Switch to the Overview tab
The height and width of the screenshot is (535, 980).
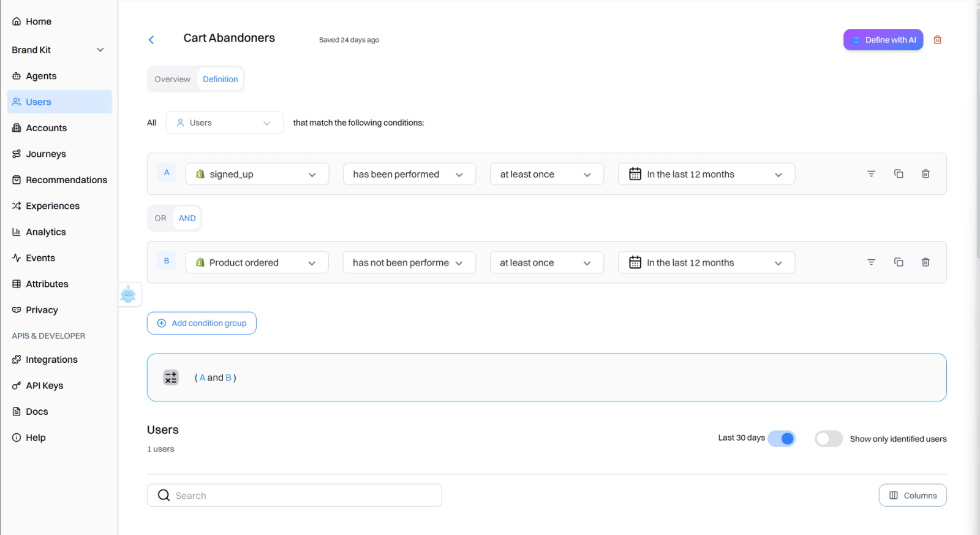click(x=172, y=79)
